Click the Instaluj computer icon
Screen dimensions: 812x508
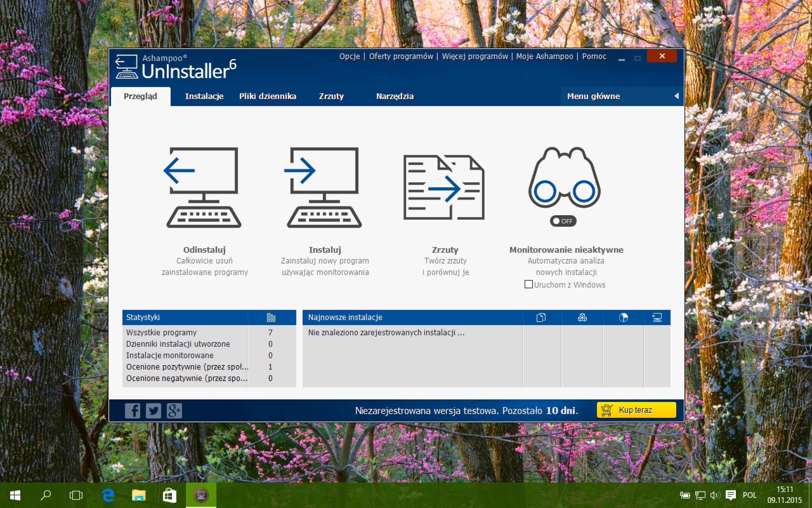[x=324, y=187]
